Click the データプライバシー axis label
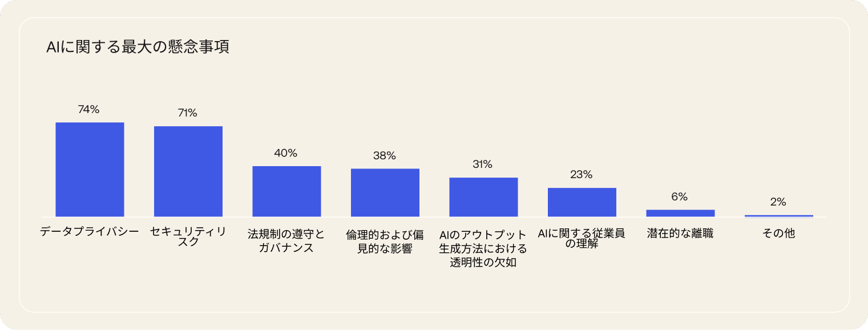Screen dimensions: 868x330 coord(90,232)
